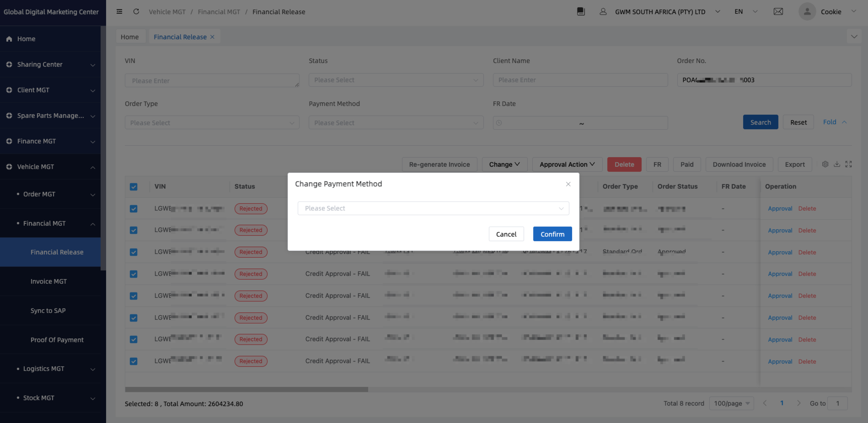Open the 100/page pagination dropdown

tap(731, 403)
